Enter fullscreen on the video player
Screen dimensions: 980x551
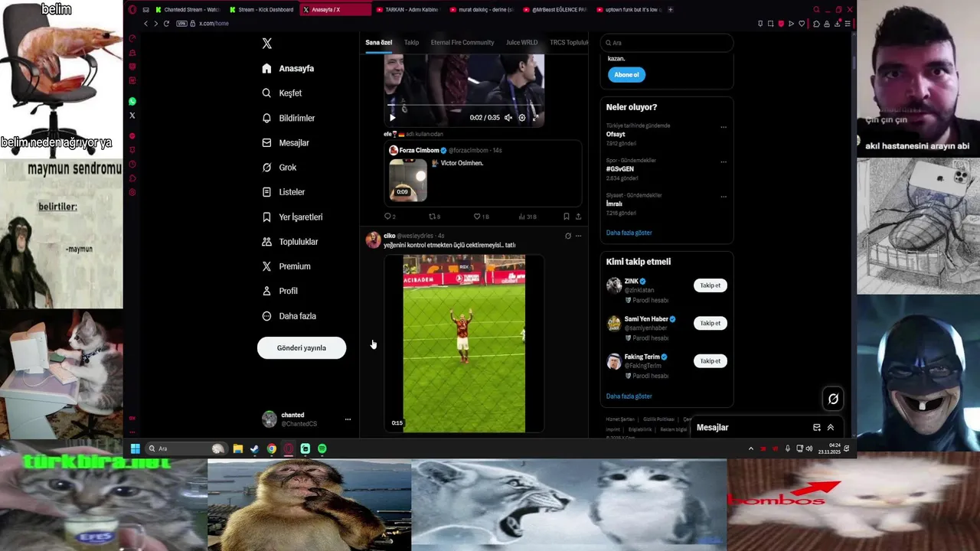tap(535, 118)
